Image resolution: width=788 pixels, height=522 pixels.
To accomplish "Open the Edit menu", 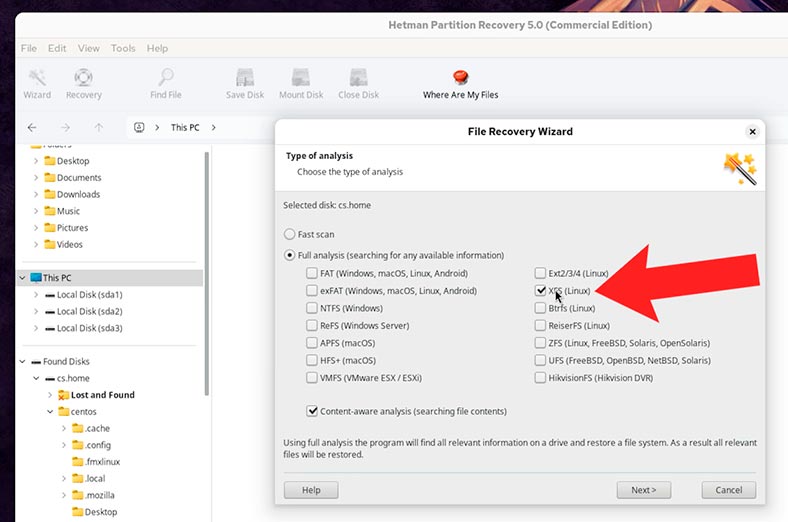I will pos(57,48).
